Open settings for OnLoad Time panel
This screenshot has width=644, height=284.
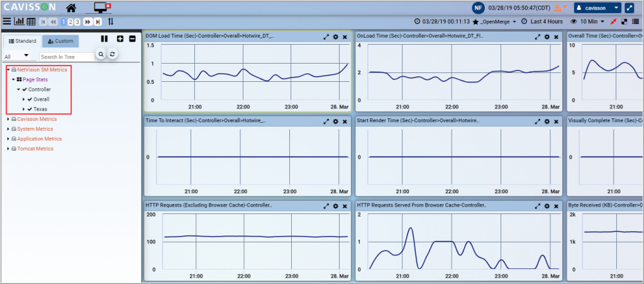point(547,37)
